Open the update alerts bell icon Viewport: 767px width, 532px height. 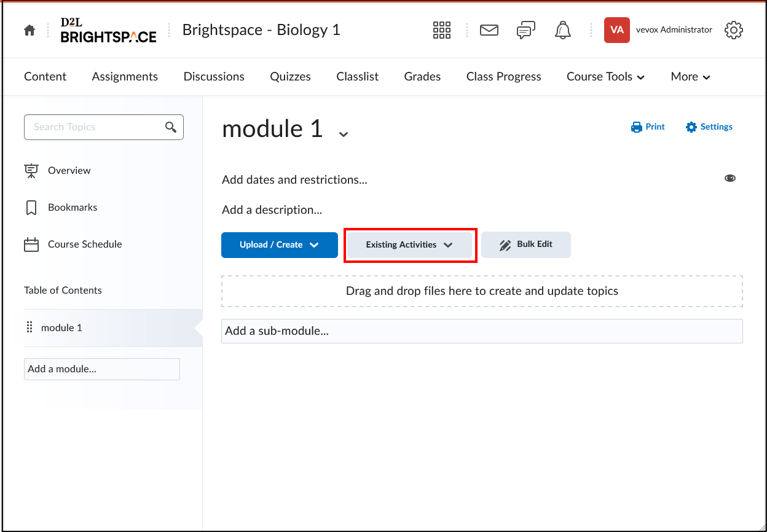[562, 30]
